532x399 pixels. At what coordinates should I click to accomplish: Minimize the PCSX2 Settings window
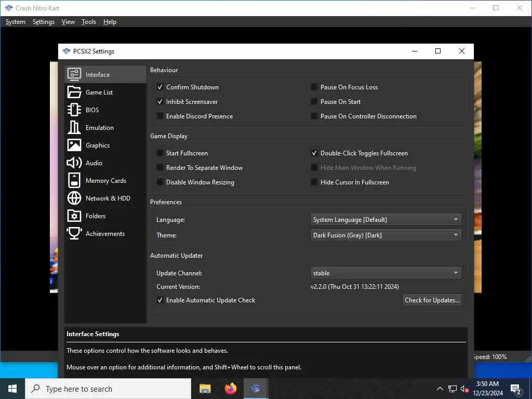pos(415,51)
